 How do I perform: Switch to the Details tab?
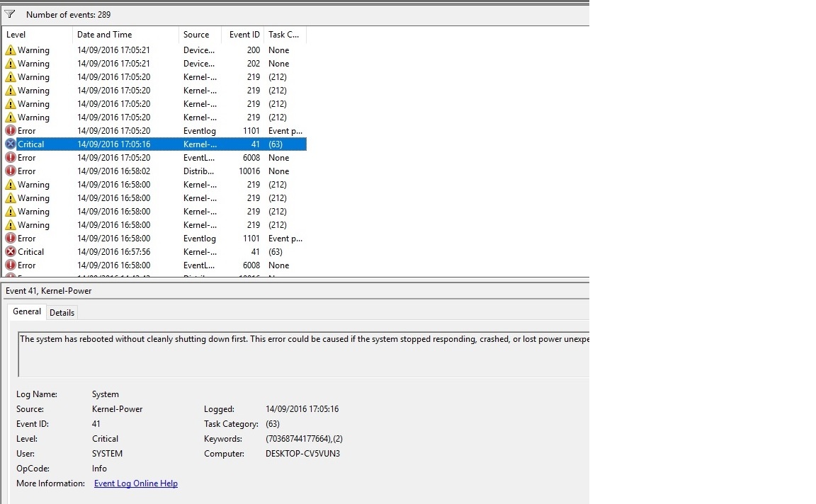click(62, 313)
